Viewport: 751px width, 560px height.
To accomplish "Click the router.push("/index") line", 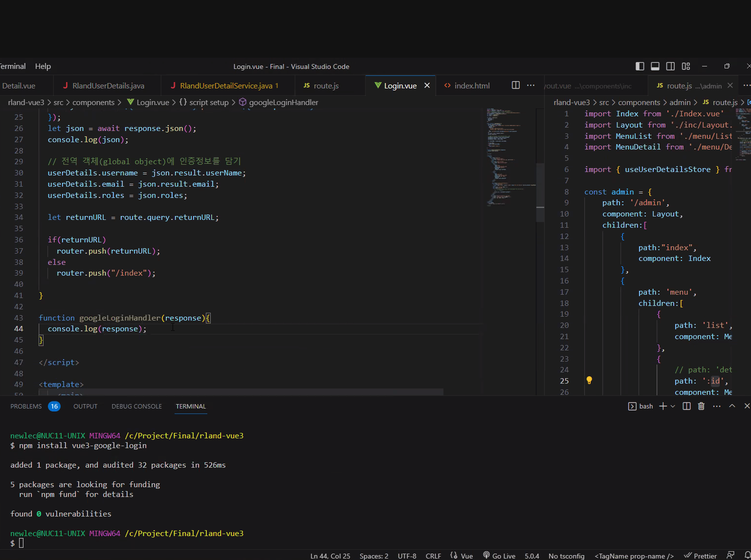I will [106, 273].
